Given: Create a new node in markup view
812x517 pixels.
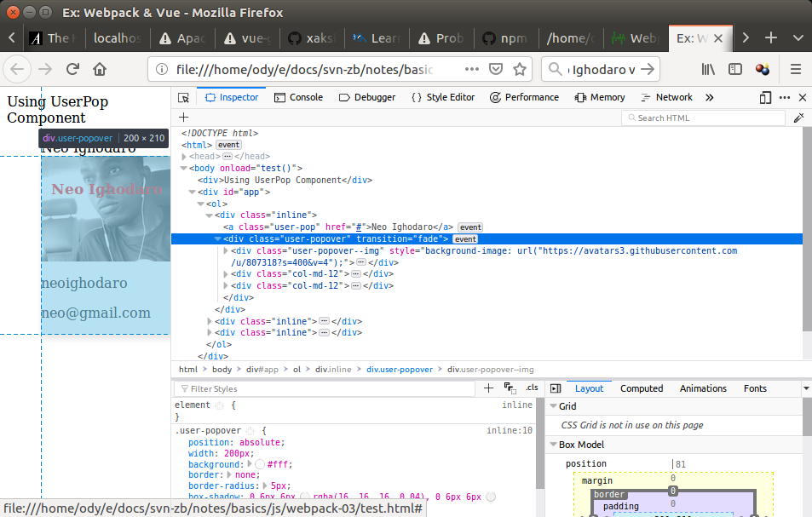Looking at the screenshot, I should click(x=183, y=118).
